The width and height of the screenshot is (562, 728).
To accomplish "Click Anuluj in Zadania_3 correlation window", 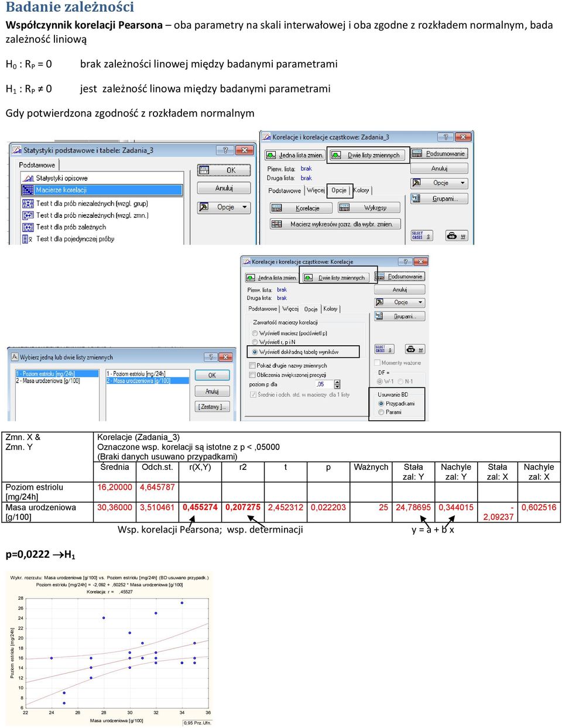I will tap(439, 168).
